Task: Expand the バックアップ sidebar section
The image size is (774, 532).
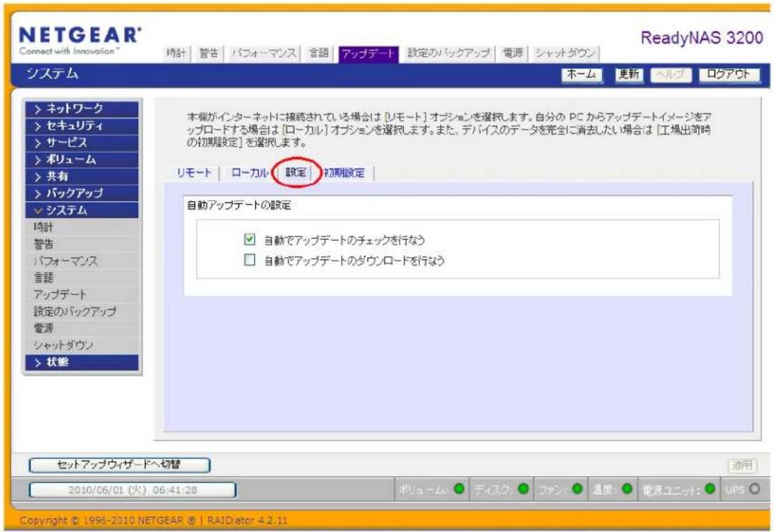Action: click(82, 193)
